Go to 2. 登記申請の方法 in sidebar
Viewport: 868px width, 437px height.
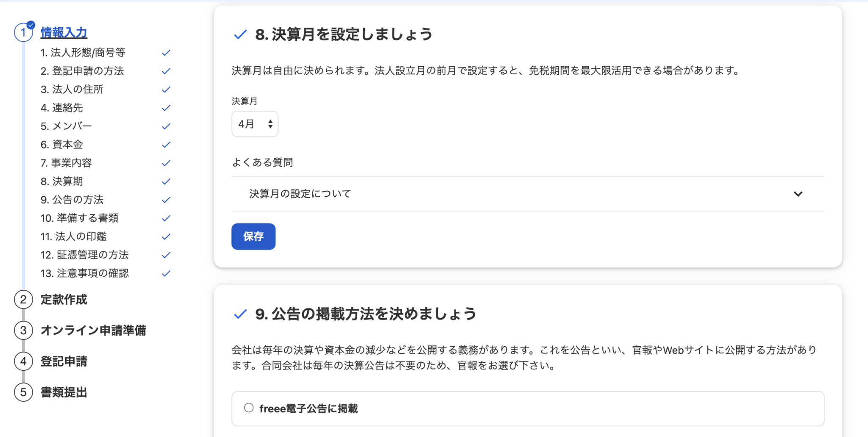pos(82,71)
